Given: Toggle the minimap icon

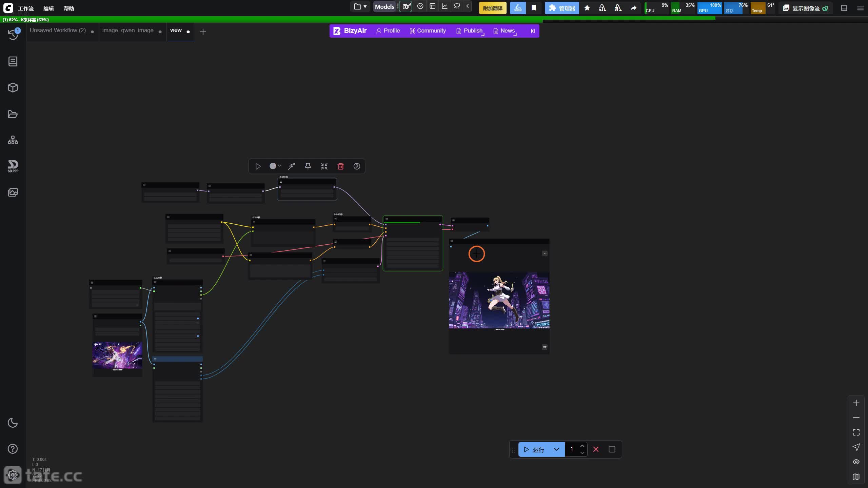Looking at the screenshot, I should (x=856, y=477).
